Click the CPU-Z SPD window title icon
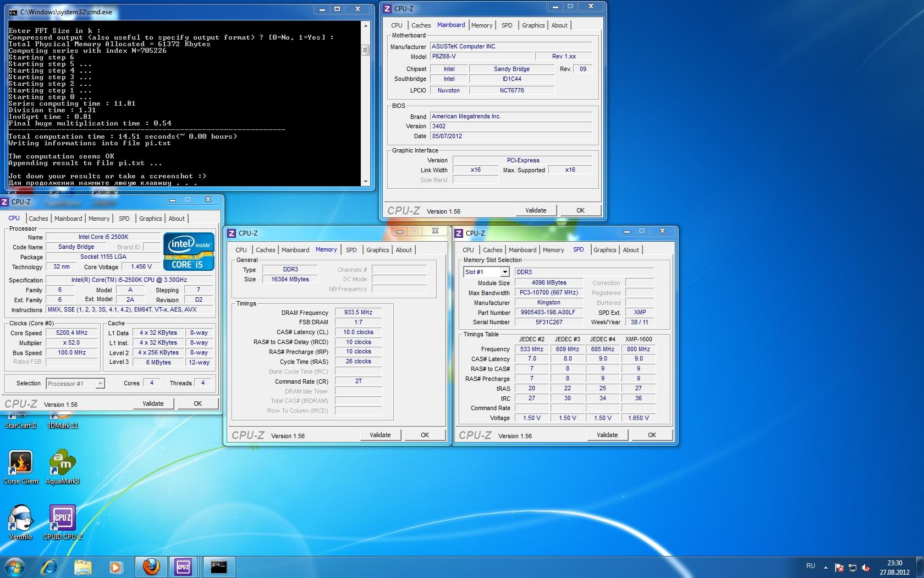The height and width of the screenshot is (578, 924). click(459, 233)
